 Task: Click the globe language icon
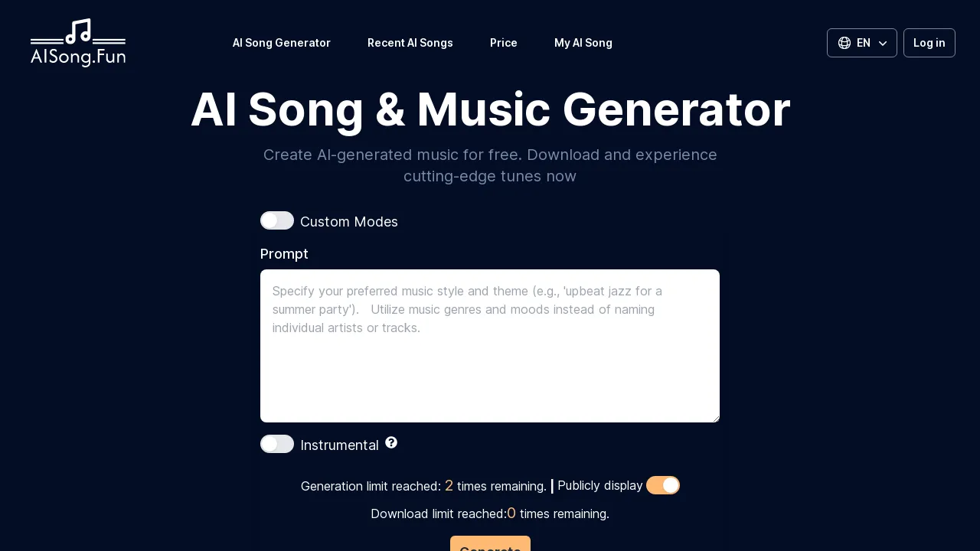tap(844, 43)
